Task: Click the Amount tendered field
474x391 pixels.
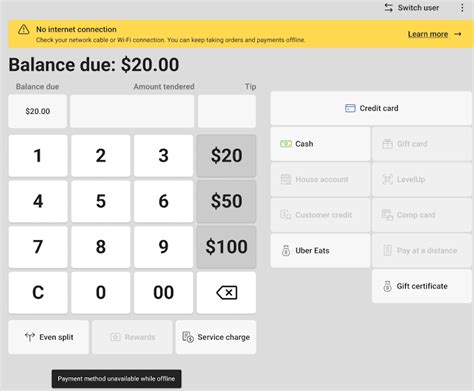Action: (132, 111)
